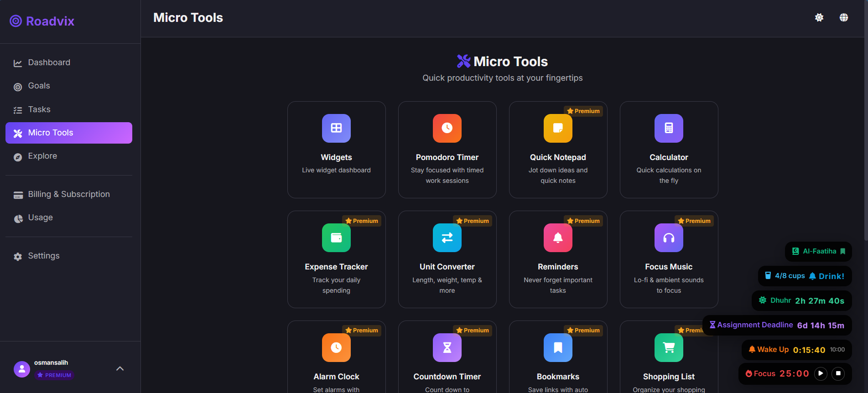Open Explore in sidebar
This screenshot has height=393, width=868.
tap(69, 156)
